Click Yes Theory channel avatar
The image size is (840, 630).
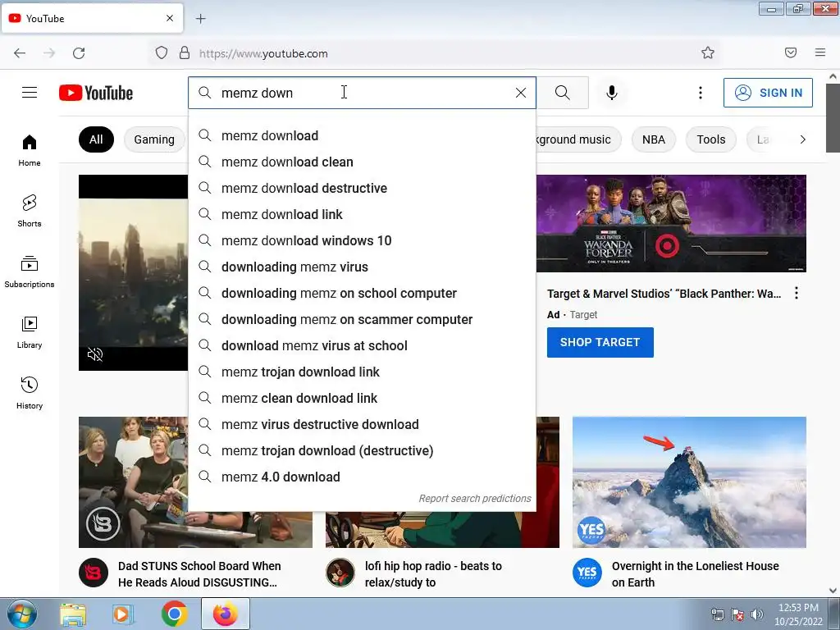(x=587, y=573)
